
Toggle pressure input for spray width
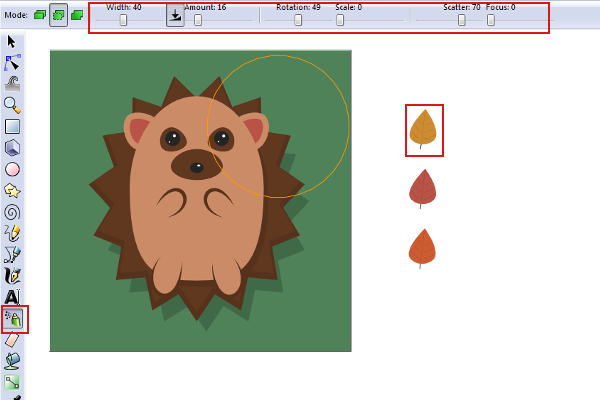point(175,16)
